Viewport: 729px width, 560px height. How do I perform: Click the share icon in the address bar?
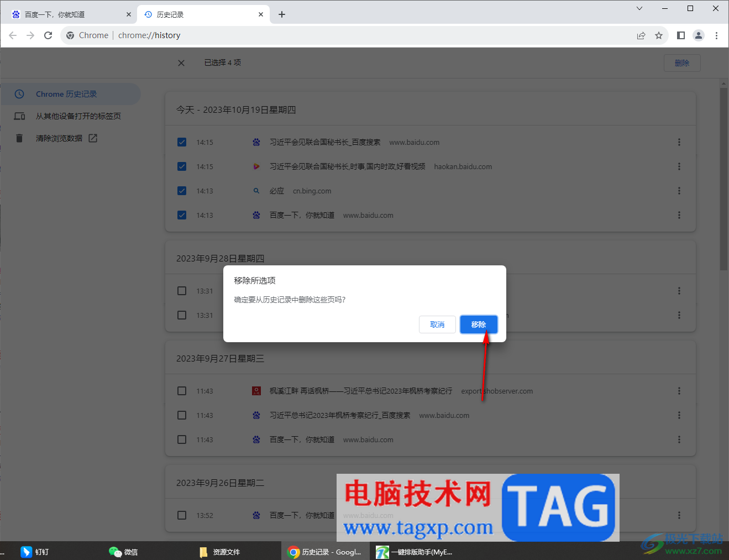[641, 35]
